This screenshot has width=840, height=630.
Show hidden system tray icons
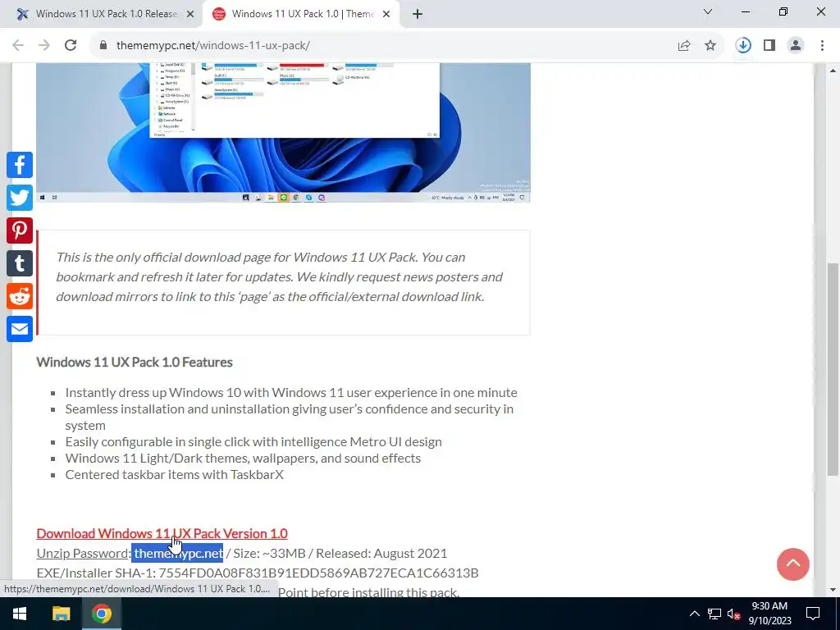[x=694, y=614]
